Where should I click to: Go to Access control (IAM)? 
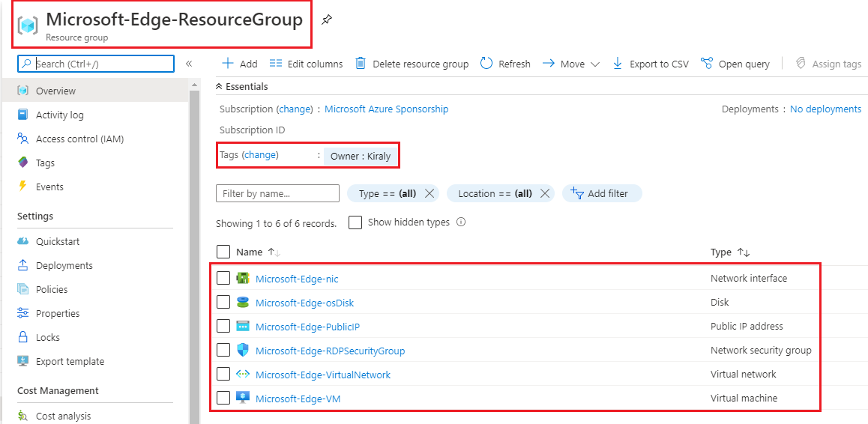coord(79,139)
